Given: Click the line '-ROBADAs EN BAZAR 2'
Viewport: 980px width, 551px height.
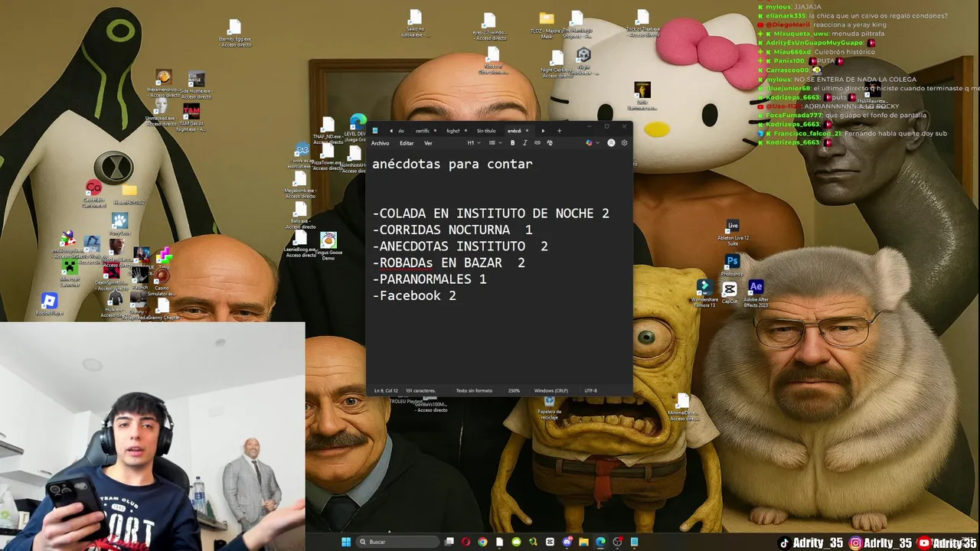Looking at the screenshot, I should [449, 262].
